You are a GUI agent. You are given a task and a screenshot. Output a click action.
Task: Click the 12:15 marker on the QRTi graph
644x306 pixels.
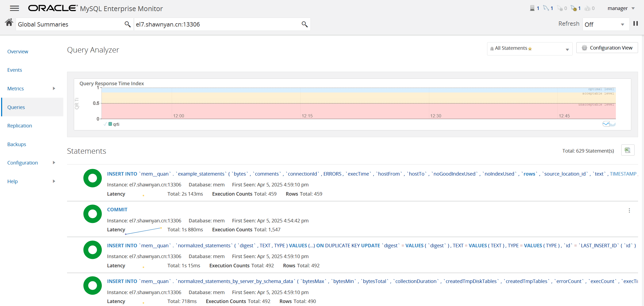tap(307, 116)
